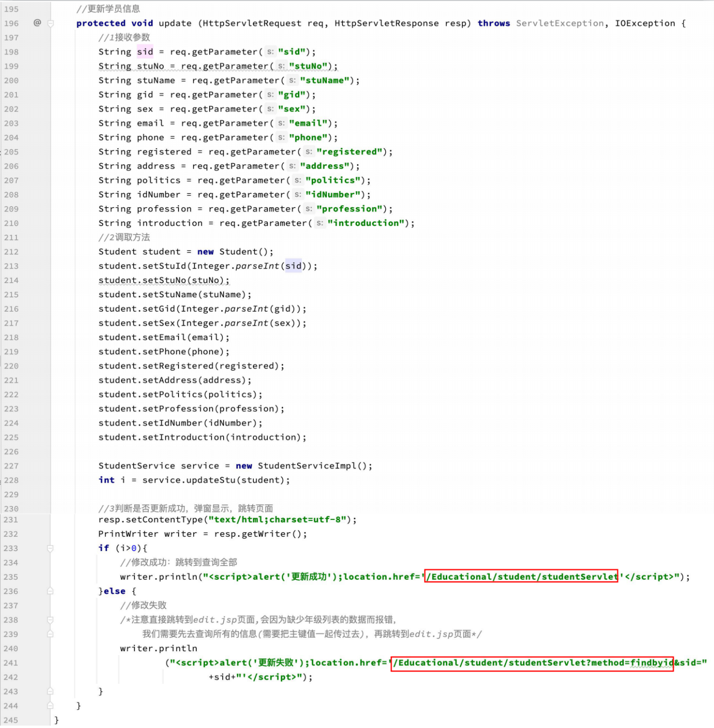Click the "email" string literal
Screen dimensions: 714x728
tap(308, 123)
